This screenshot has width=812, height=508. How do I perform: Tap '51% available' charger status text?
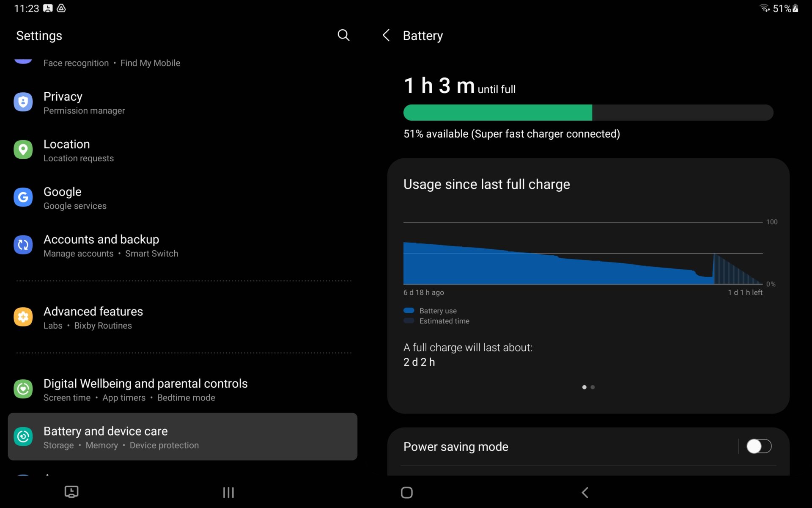point(512,134)
